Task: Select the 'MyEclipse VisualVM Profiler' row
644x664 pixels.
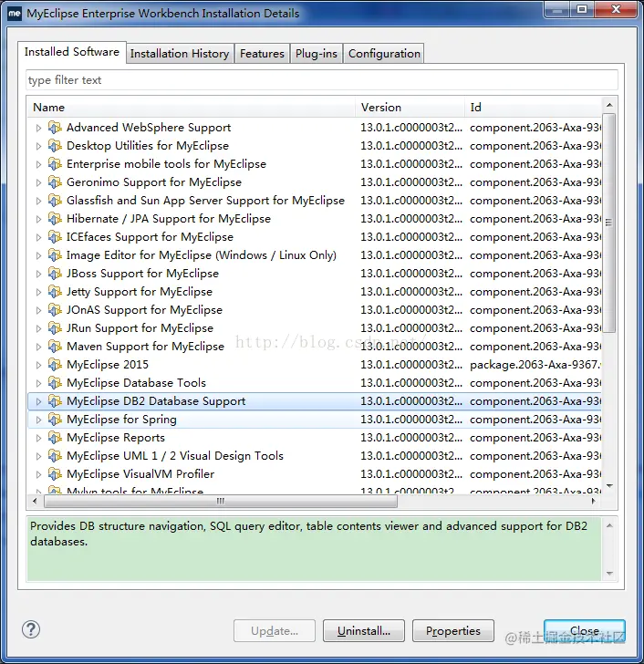Action: pos(315,474)
